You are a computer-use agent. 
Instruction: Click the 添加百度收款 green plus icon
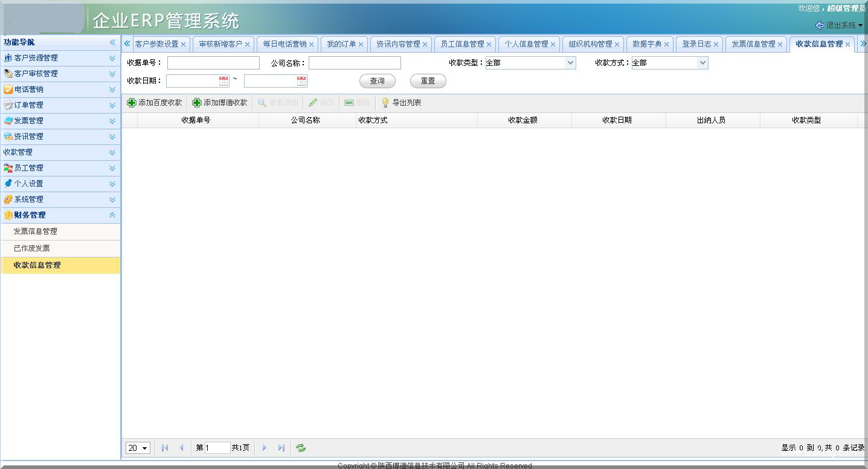[132, 102]
